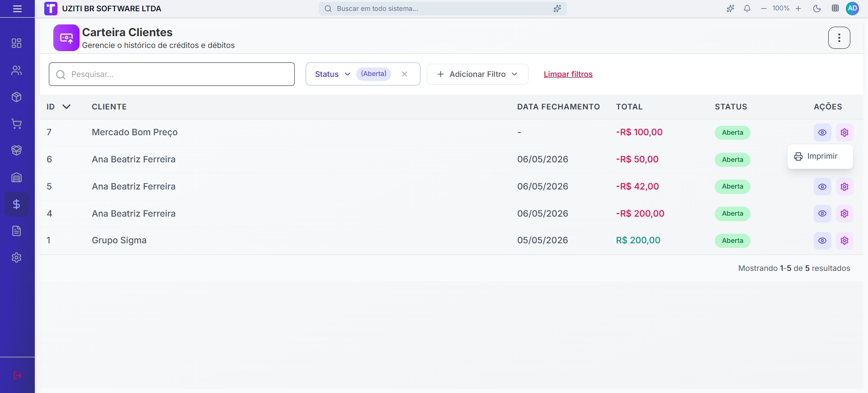868x393 pixels.
Task: Open the people/customers sidebar icon
Action: click(17, 71)
